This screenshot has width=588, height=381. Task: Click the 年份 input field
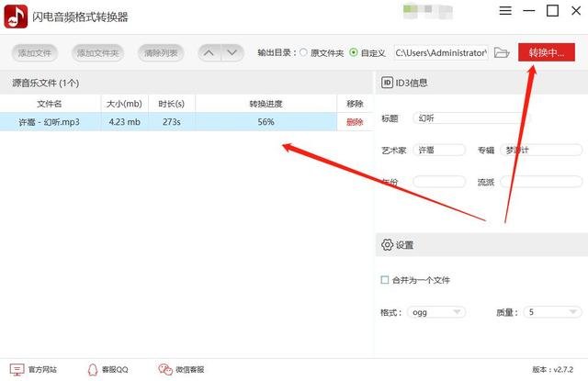[439, 182]
